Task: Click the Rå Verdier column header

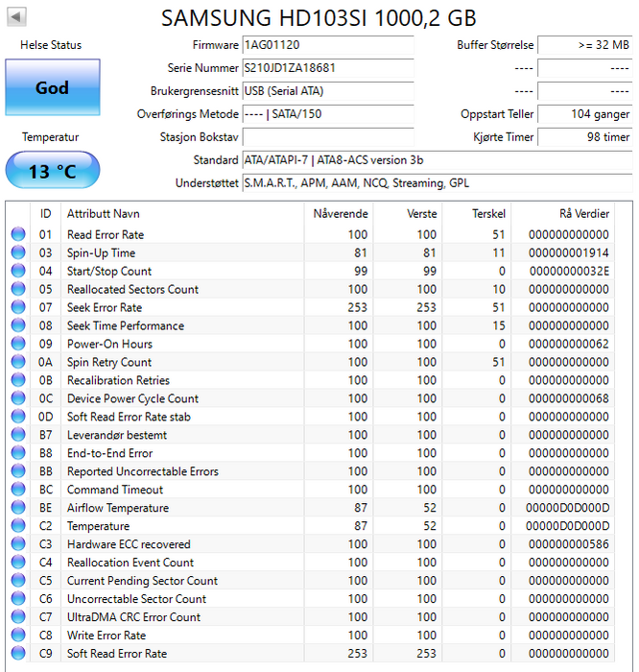Action: (x=563, y=214)
